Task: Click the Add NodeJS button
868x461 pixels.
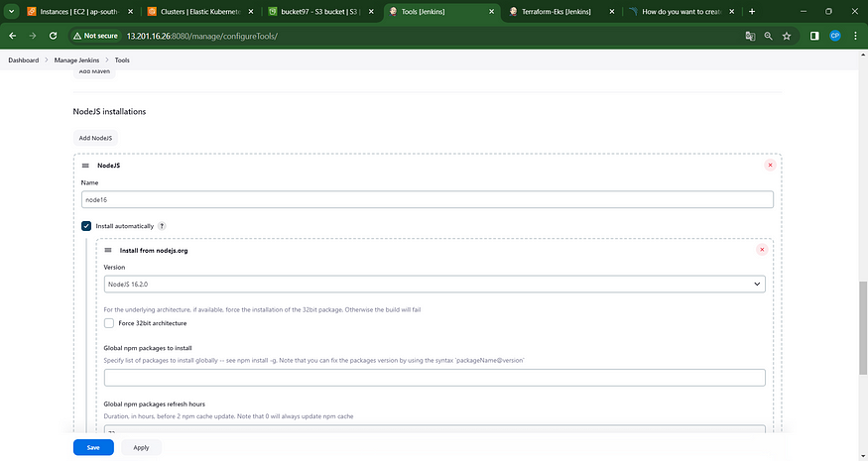Action: 95,138
